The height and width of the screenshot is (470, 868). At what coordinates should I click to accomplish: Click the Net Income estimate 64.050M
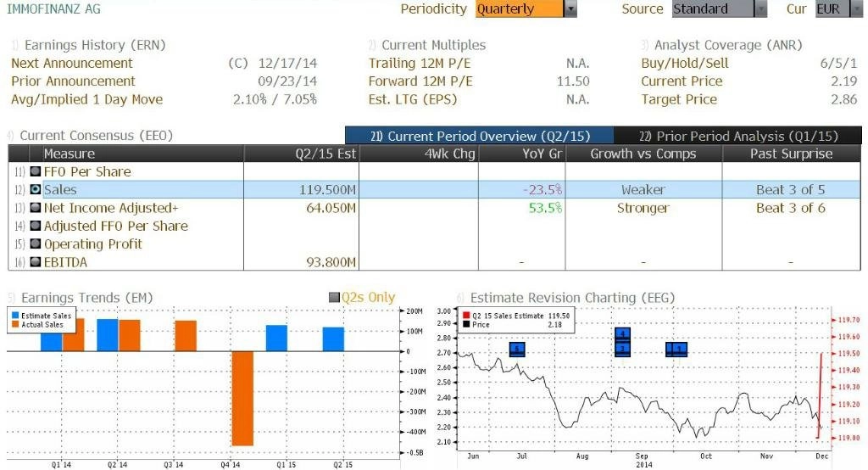click(331, 208)
